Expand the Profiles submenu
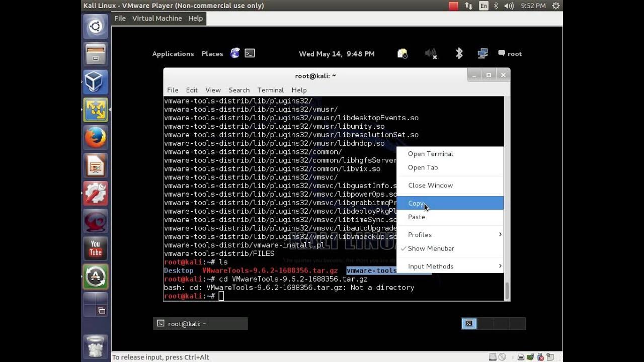644x362 pixels. pos(450,235)
